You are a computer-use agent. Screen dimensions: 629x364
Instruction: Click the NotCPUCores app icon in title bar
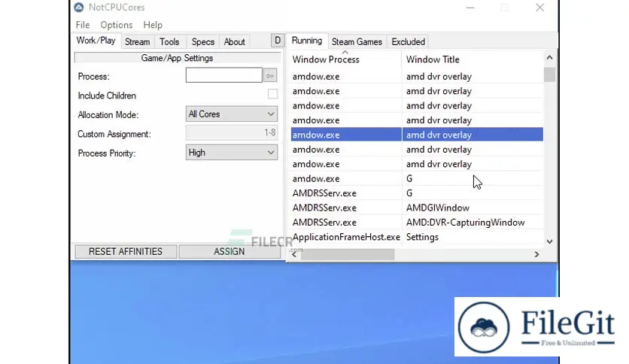pyautogui.click(x=79, y=8)
